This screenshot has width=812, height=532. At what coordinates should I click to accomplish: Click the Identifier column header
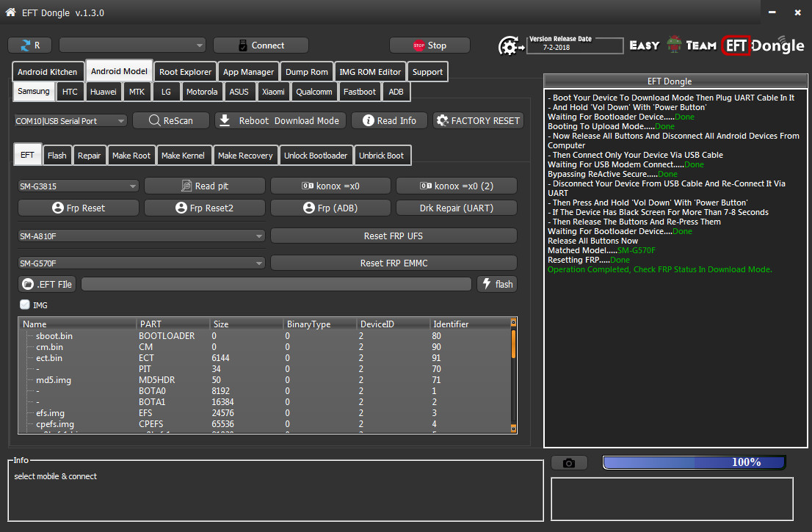tap(469, 324)
